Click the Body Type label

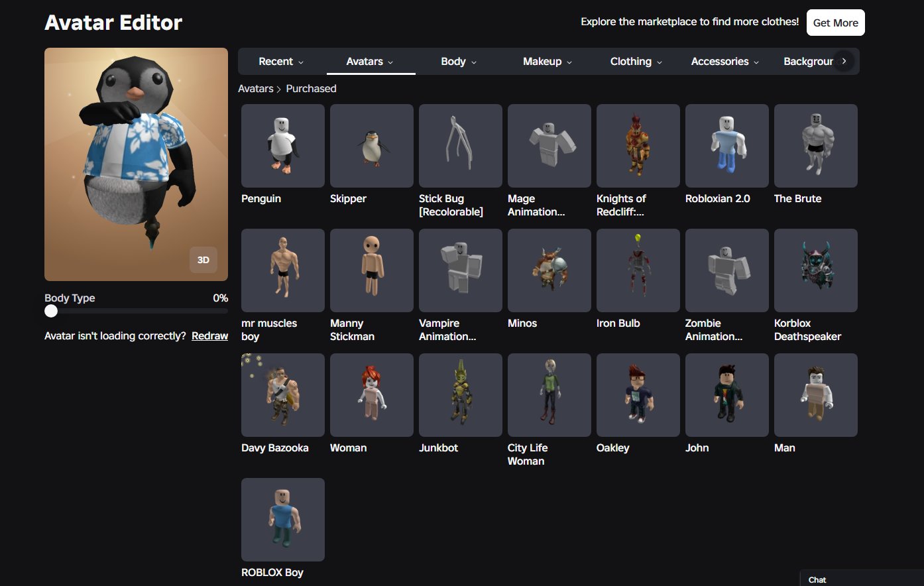[x=70, y=298]
